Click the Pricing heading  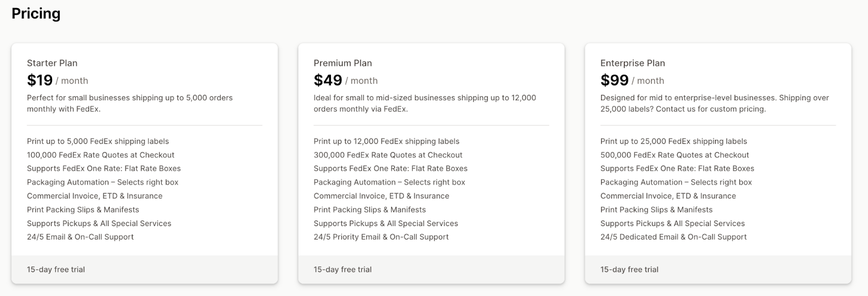tap(36, 14)
